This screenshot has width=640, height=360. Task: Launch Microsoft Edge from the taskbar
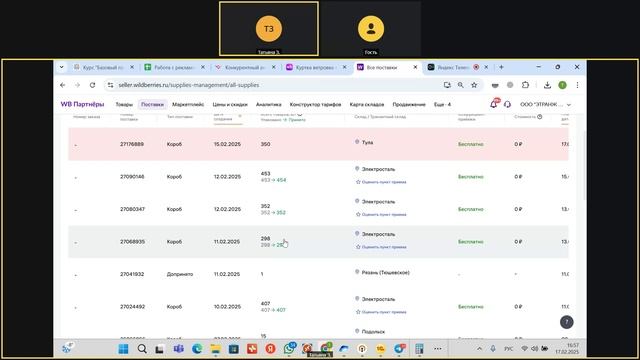[197, 349]
